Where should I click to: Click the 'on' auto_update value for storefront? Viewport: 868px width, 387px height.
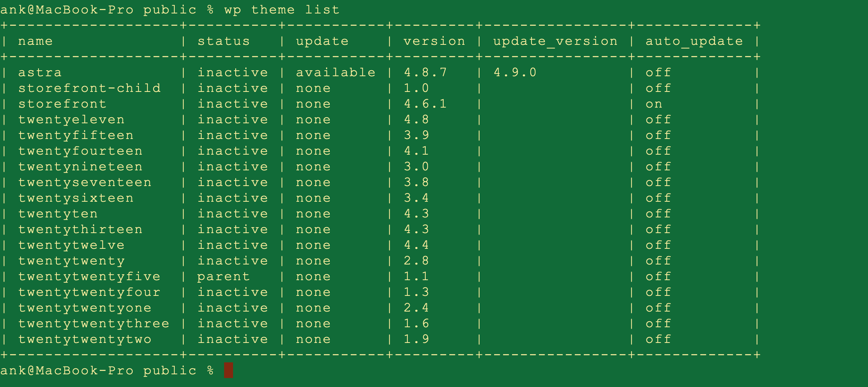click(654, 104)
